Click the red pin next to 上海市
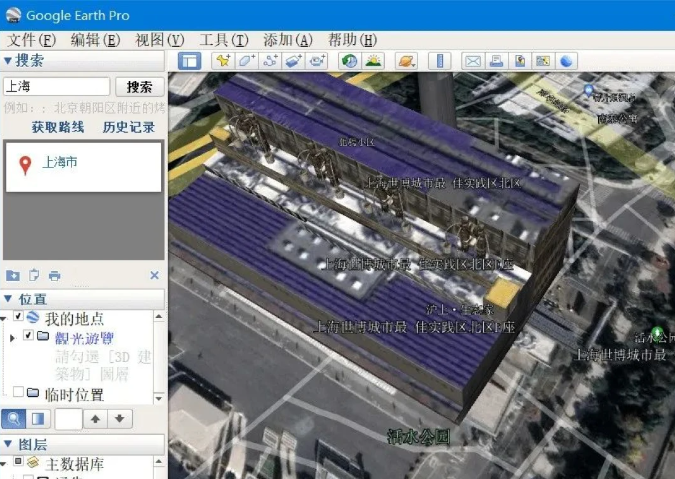The height and width of the screenshot is (479, 675). coord(25,165)
